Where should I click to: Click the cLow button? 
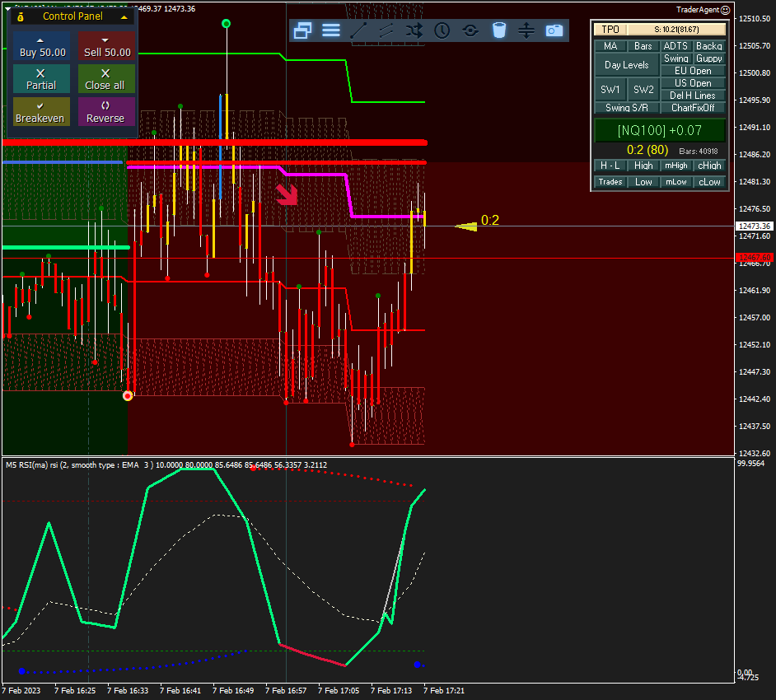point(709,182)
